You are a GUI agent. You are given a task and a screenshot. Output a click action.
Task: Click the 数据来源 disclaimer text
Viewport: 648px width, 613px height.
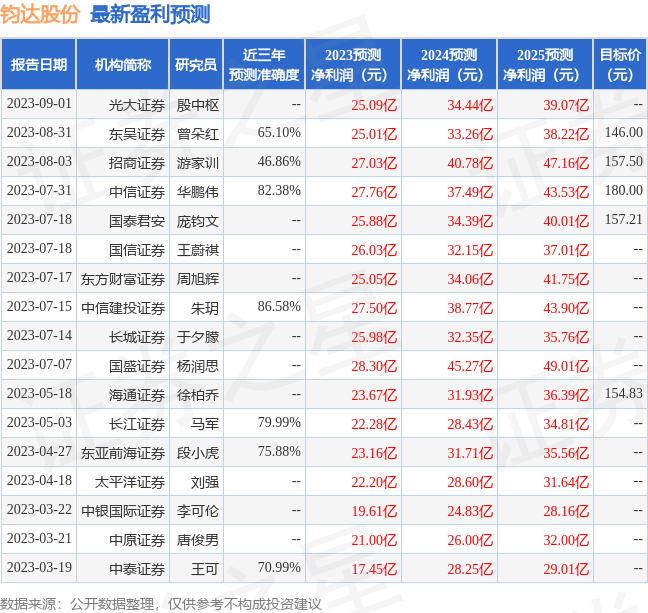tap(160, 604)
